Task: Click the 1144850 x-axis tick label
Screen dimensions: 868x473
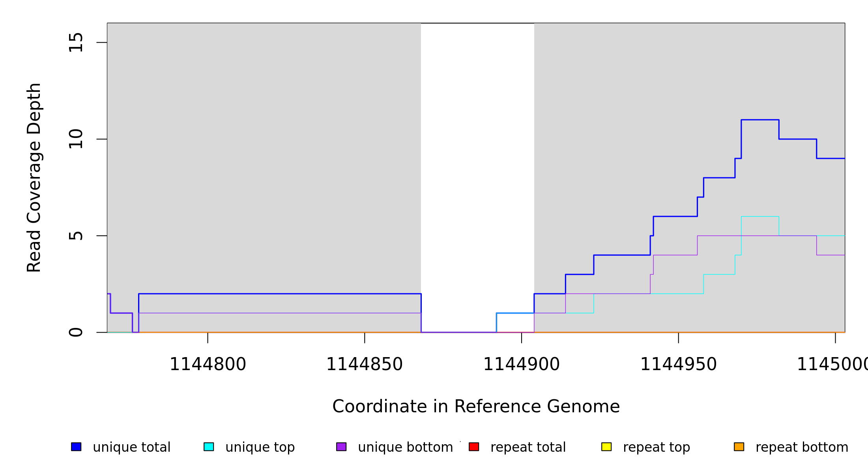Action: click(x=364, y=364)
